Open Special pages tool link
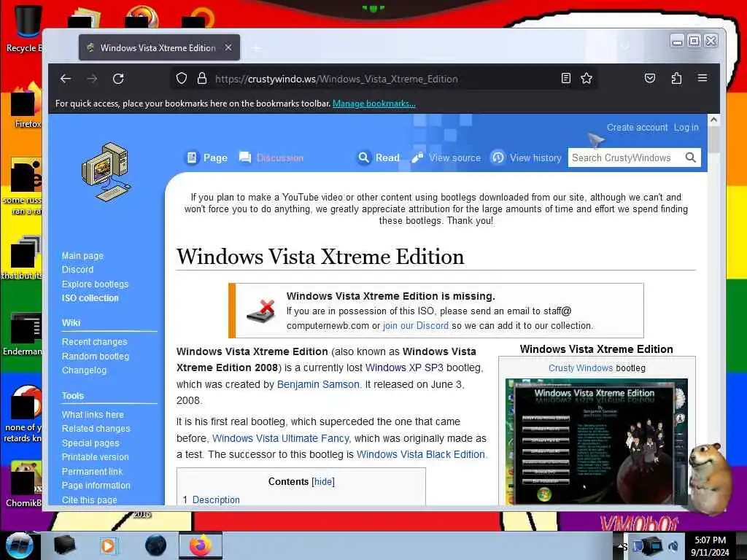This screenshot has width=747, height=560. coord(90,443)
